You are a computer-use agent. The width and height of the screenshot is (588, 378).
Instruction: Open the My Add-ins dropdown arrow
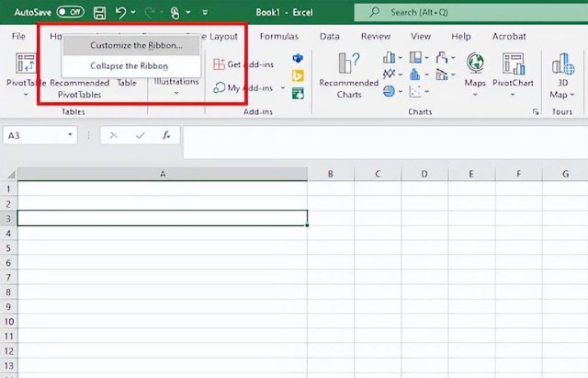(283, 88)
